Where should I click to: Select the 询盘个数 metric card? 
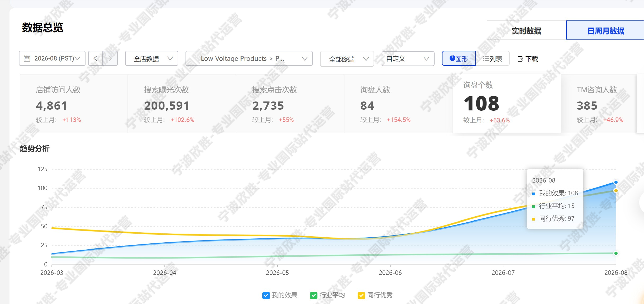507,103
